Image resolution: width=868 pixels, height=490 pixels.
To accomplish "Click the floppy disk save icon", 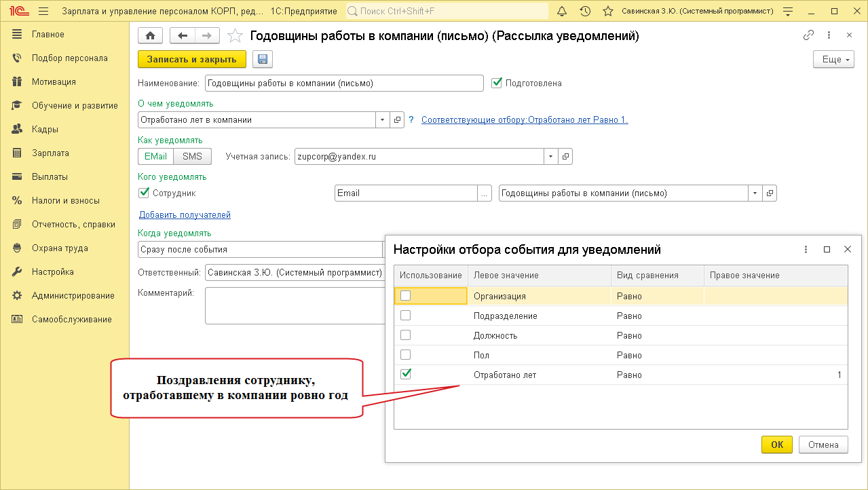I will (263, 59).
